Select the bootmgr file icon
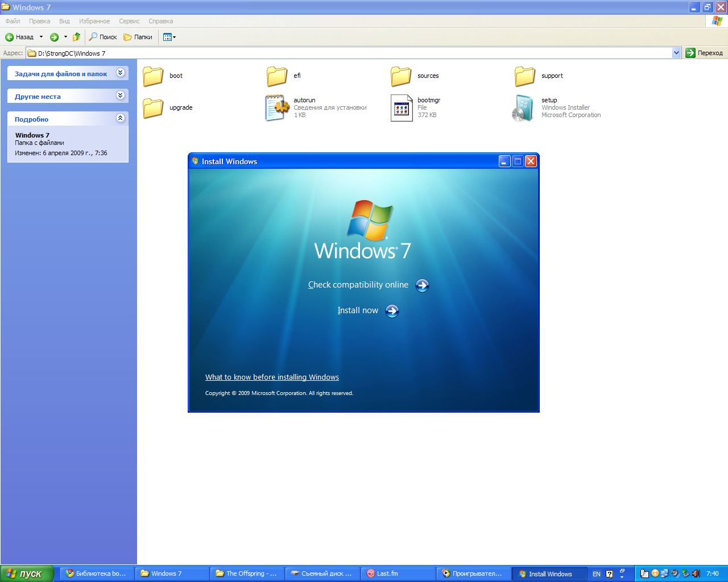Screen dimensions: 728x582 402,108
